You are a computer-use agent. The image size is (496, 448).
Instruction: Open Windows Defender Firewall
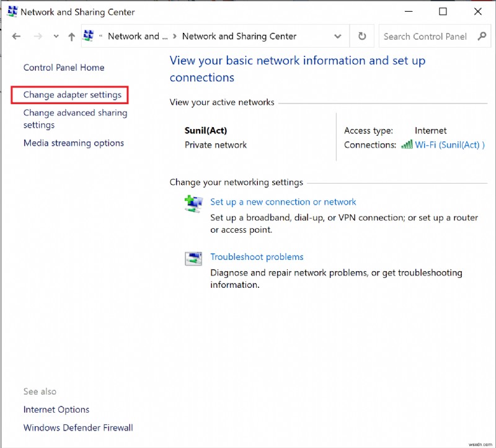point(78,428)
